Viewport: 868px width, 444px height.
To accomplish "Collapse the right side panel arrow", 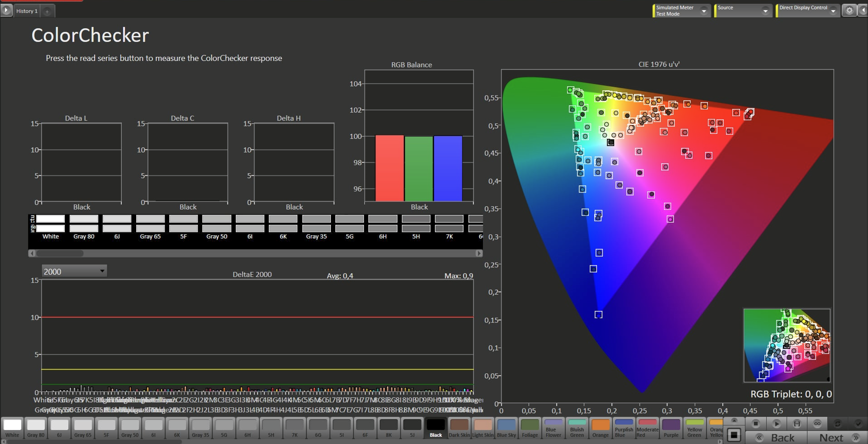I will pos(863,11).
